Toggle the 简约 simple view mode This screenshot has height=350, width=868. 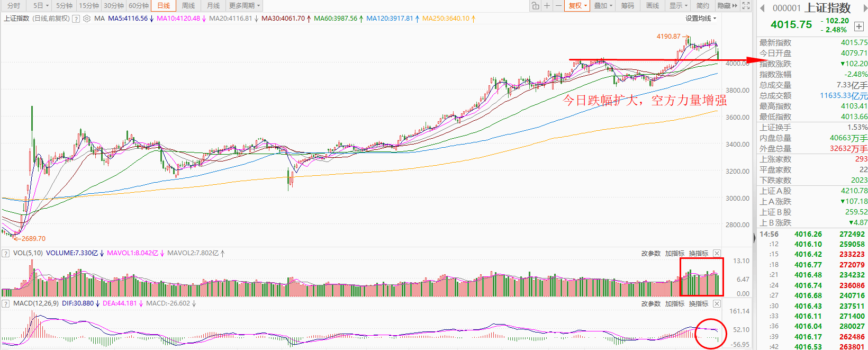pyautogui.click(x=702, y=6)
